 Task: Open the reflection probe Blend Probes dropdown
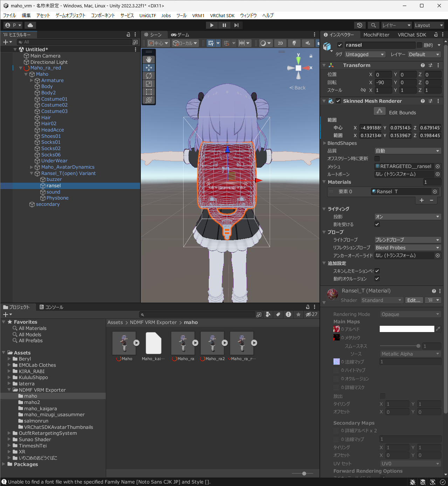[408, 248]
